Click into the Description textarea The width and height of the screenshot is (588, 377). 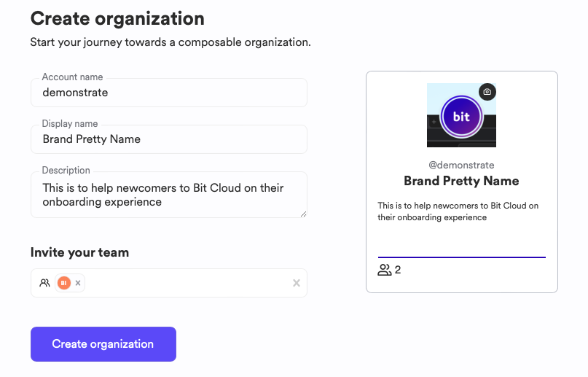tap(169, 195)
